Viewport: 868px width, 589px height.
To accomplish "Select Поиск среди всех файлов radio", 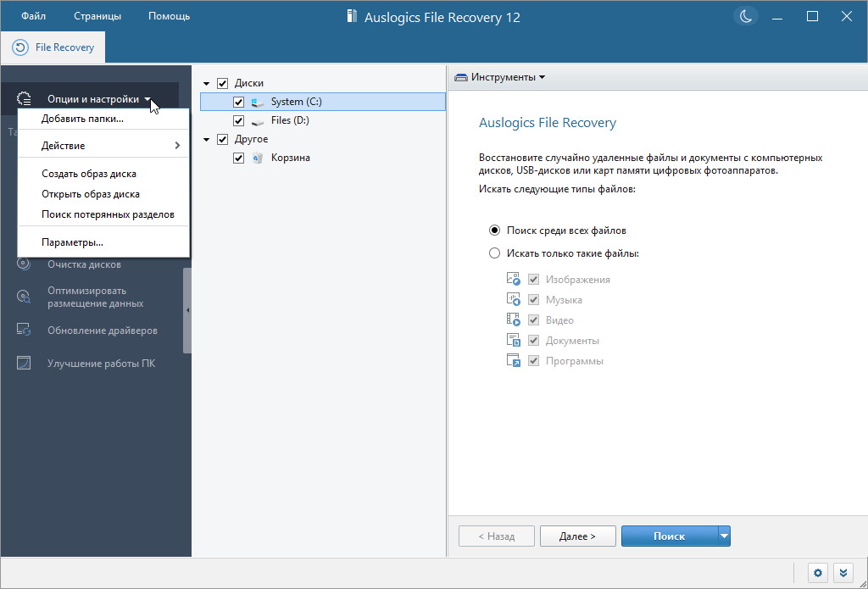I will point(494,231).
